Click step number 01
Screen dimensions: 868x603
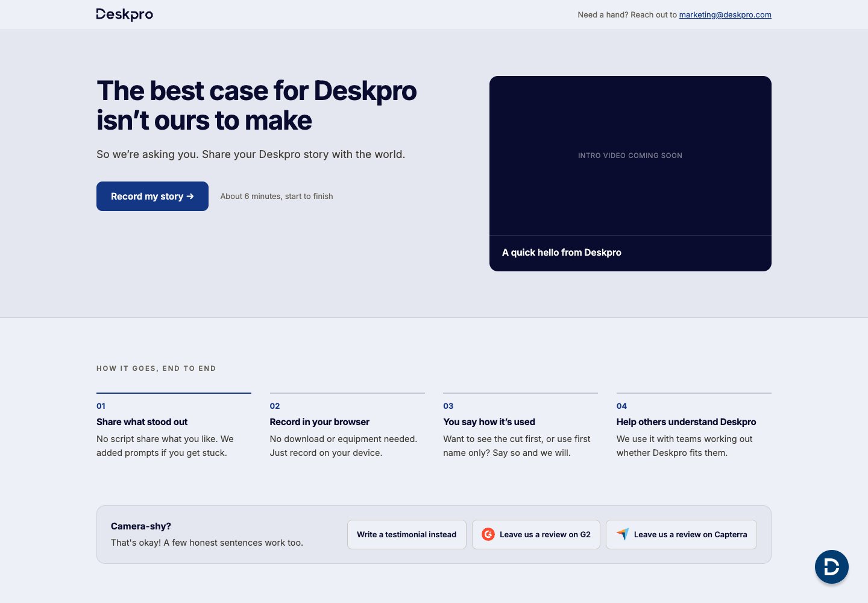pyautogui.click(x=101, y=406)
